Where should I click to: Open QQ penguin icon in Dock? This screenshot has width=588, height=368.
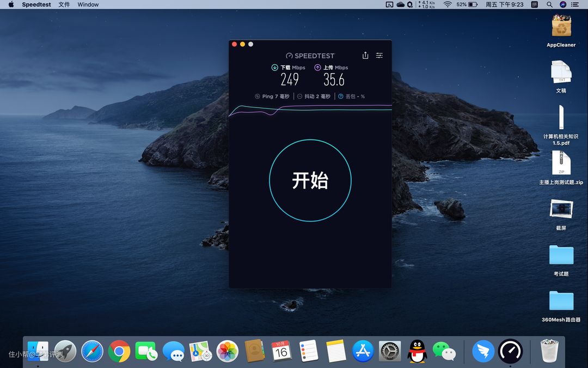pyautogui.click(x=417, y=351)
